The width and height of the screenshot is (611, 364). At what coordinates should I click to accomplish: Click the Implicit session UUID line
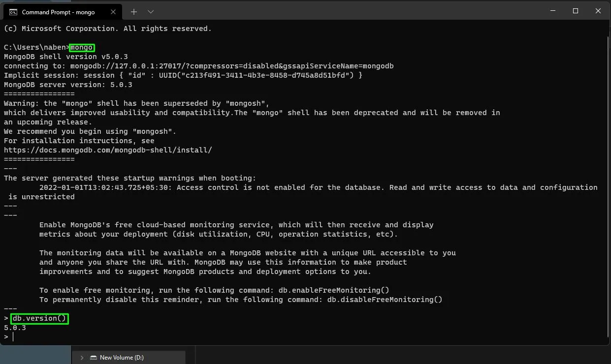point(183,75)
